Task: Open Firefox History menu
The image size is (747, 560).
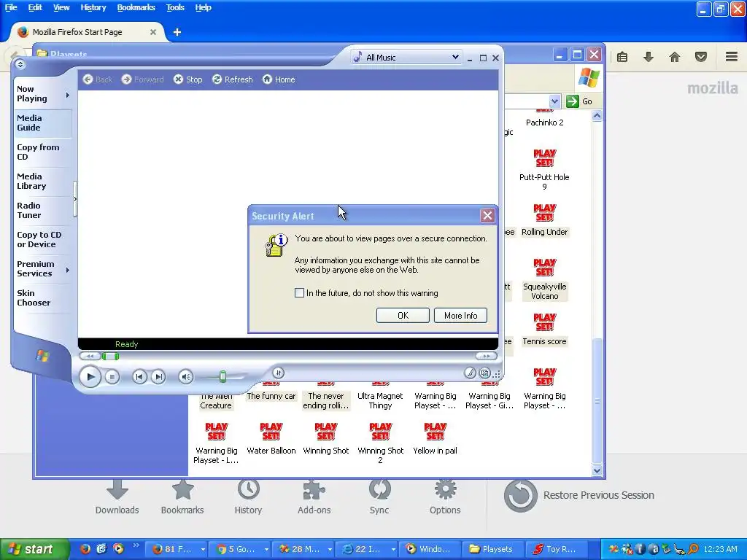Action: 93,7
